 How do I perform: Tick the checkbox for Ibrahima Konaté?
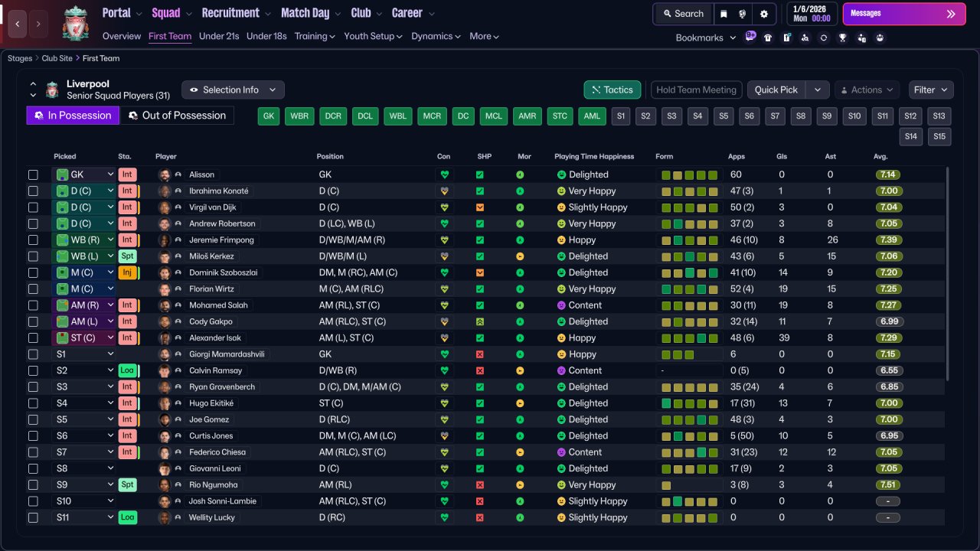coord(33,191)
